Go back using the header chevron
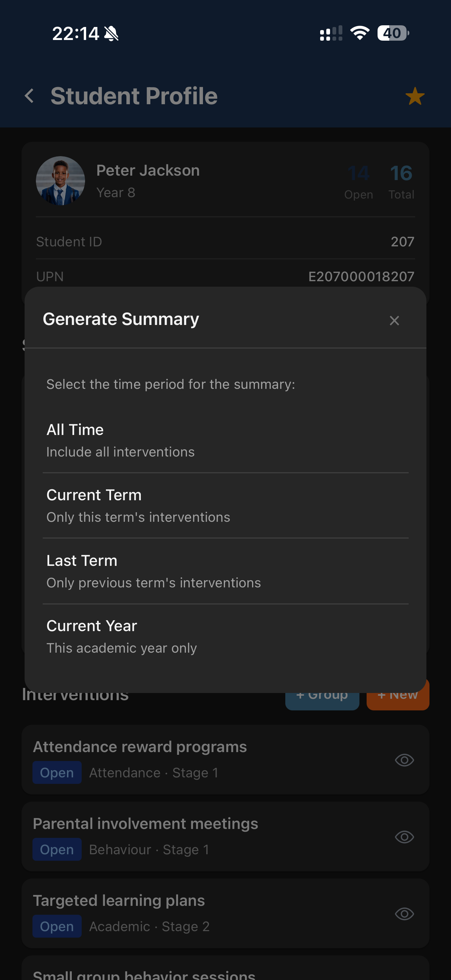 pos(29,96)
